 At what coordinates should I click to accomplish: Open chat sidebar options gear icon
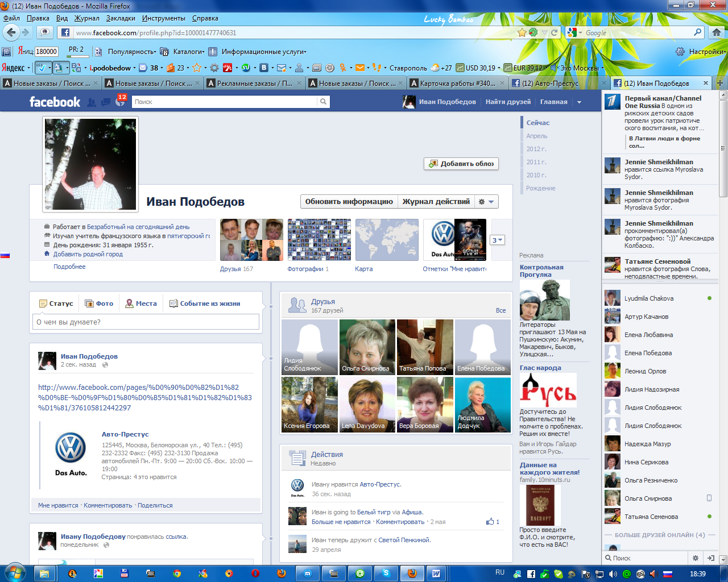point(695,558)
